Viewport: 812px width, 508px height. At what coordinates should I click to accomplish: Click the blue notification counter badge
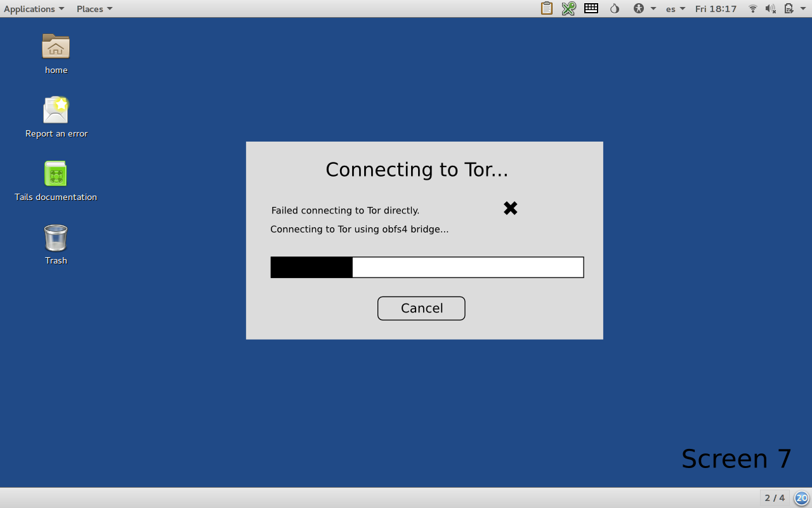click(x=802, y=498)
